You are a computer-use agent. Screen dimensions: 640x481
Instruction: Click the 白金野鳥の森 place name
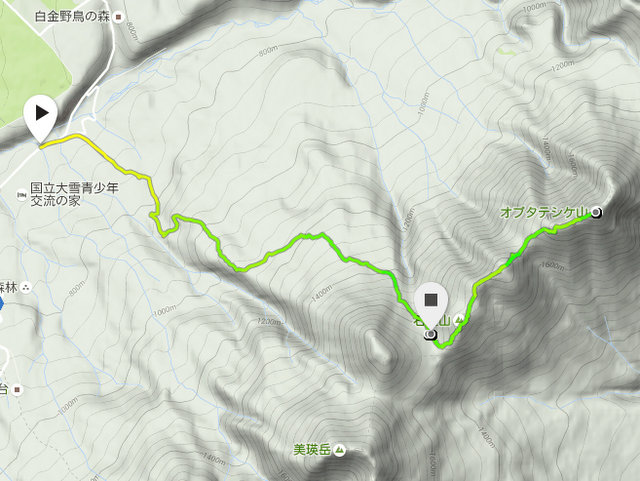(x=73, y=17)
